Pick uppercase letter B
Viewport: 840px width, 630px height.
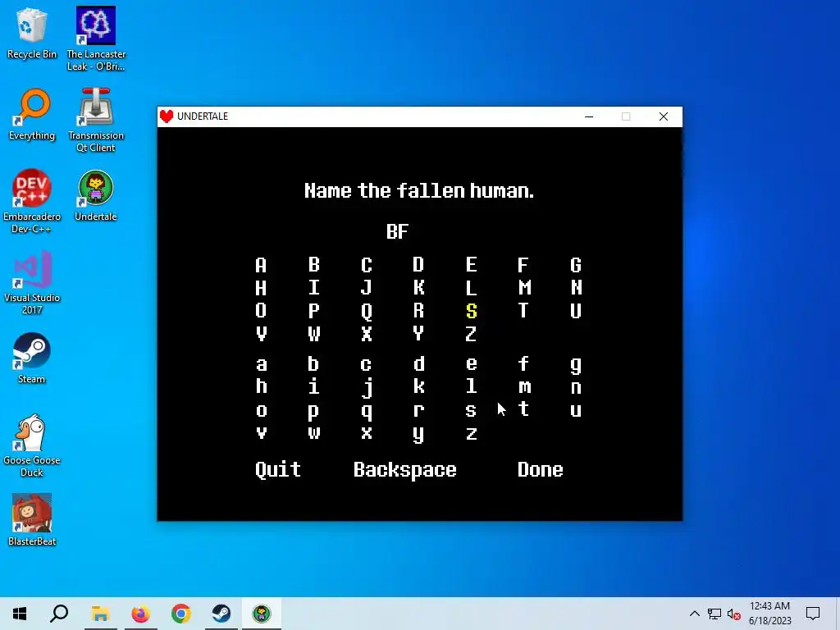click(314, 265)
